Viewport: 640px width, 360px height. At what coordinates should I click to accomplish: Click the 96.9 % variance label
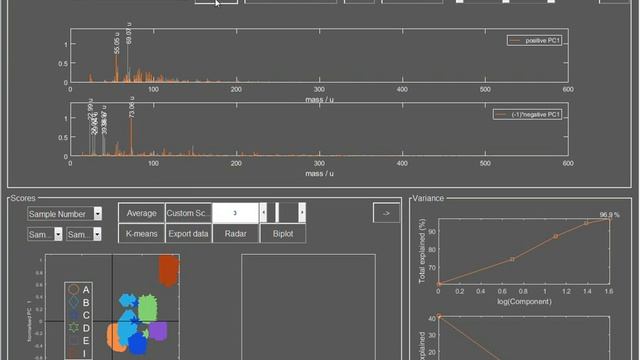coord(609,215)
